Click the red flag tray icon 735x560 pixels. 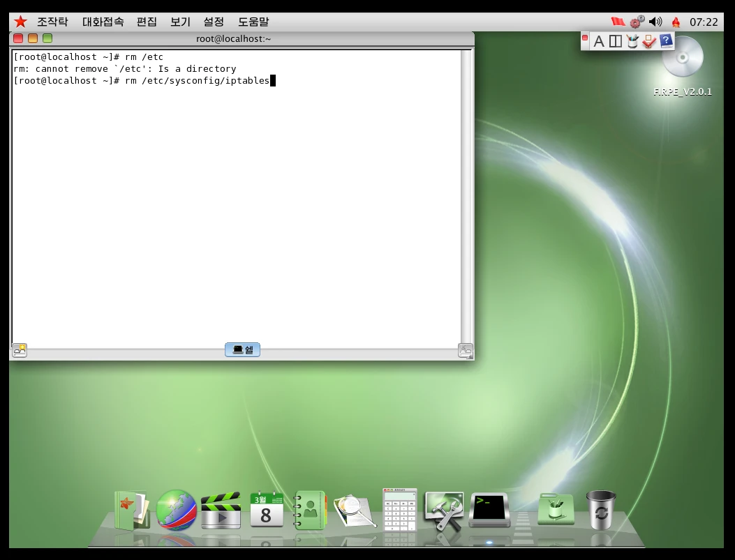click(x=618, y=22)
